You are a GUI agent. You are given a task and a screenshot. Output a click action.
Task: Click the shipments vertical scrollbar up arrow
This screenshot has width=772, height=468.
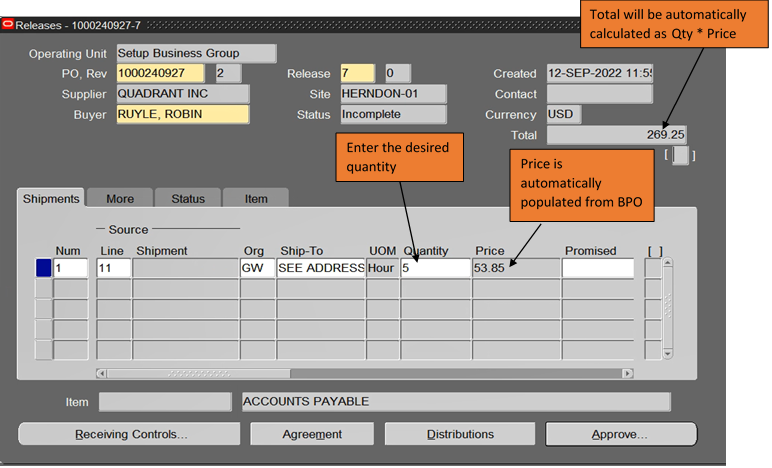coord(668,264)
